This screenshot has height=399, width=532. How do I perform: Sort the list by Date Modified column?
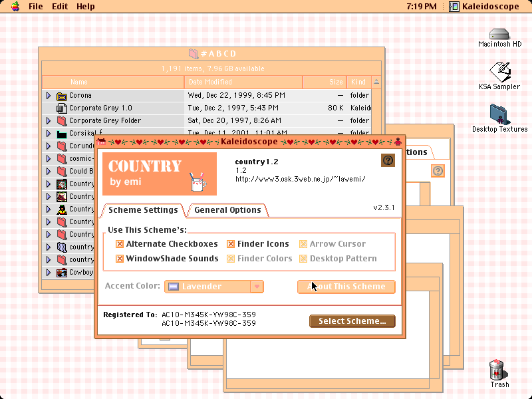pyautogui.click(x=243, y=82)
